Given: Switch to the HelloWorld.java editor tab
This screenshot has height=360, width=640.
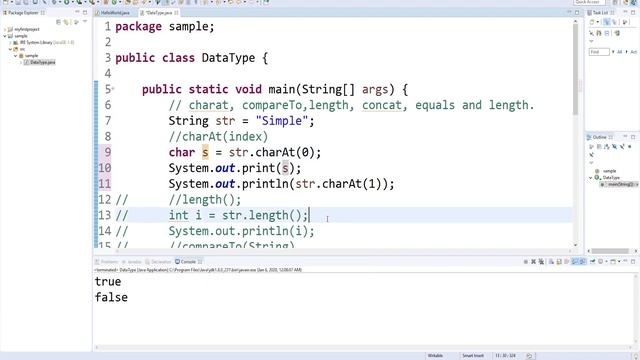Looking at the screenshot, I should pos(115,13).
